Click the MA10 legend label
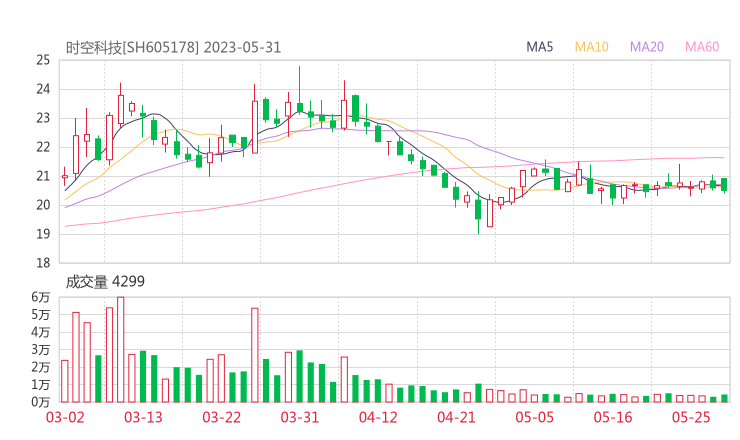Viewport: 740px width, 440px height. (591, 47)
